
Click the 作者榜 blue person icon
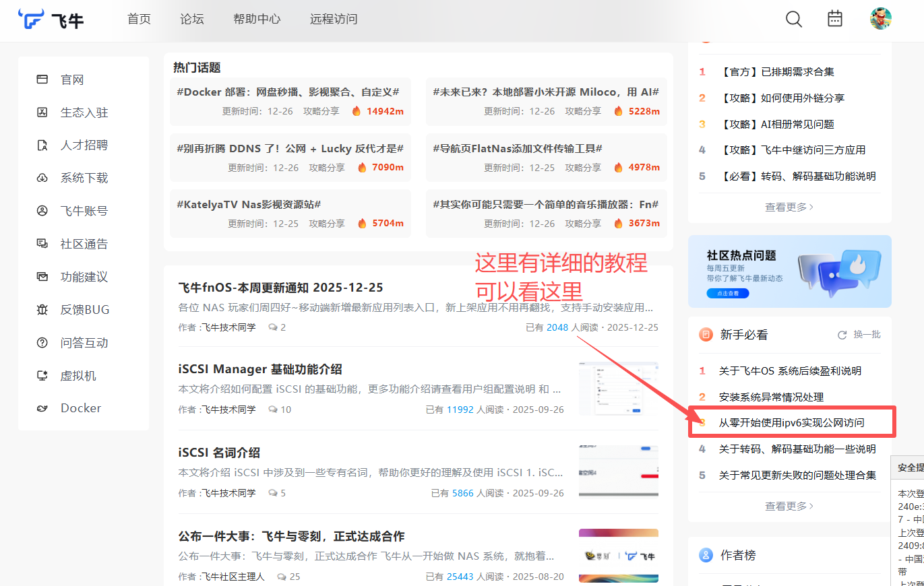706,555
